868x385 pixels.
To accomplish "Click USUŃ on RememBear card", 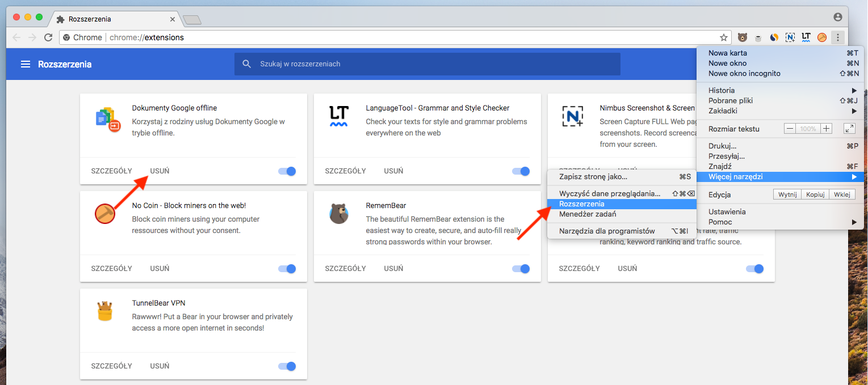I will coord(393,269).
